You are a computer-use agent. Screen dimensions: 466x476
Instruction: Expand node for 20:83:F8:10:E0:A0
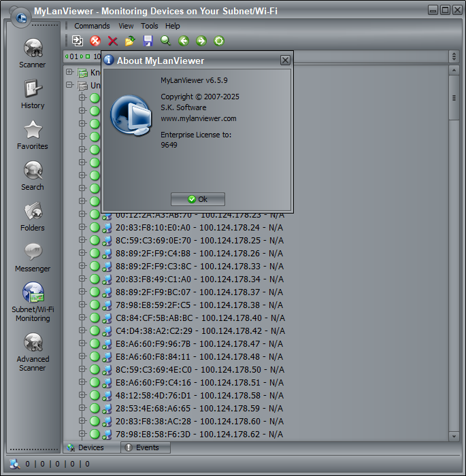click(82, 226)
